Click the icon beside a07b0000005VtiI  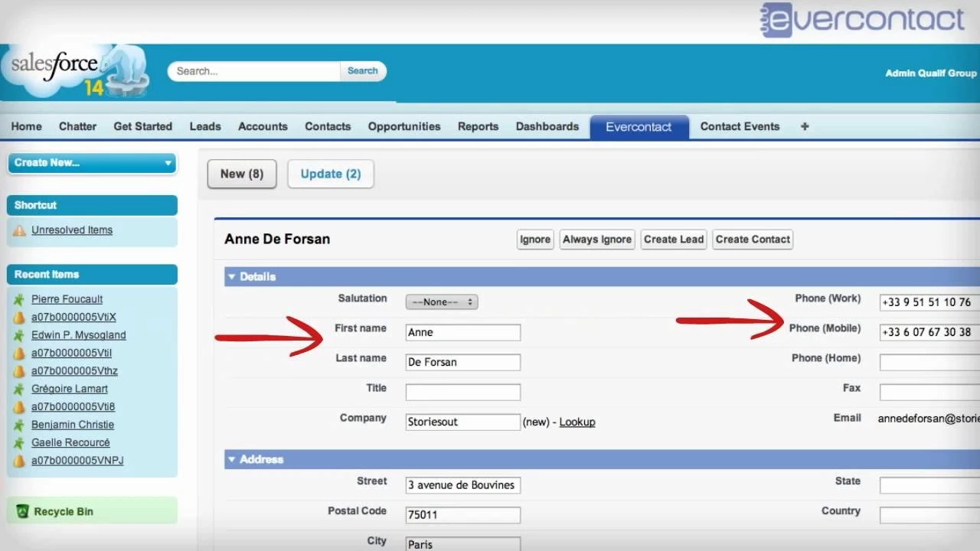tap(19, 353)
